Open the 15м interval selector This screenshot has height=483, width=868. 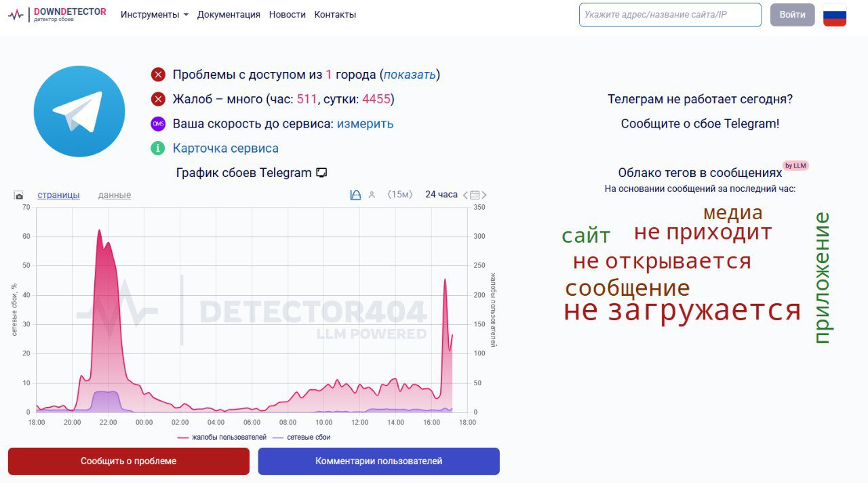click(x=399, y=195)
